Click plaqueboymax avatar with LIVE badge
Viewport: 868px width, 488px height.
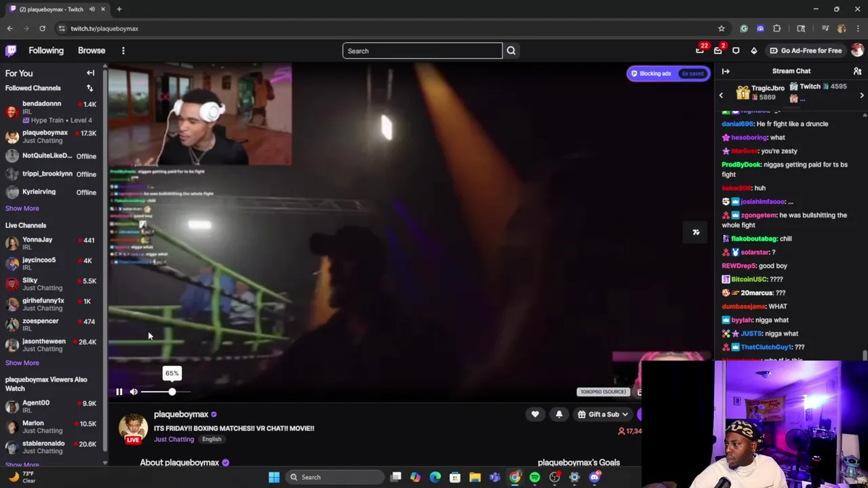[x=133, y=429]
